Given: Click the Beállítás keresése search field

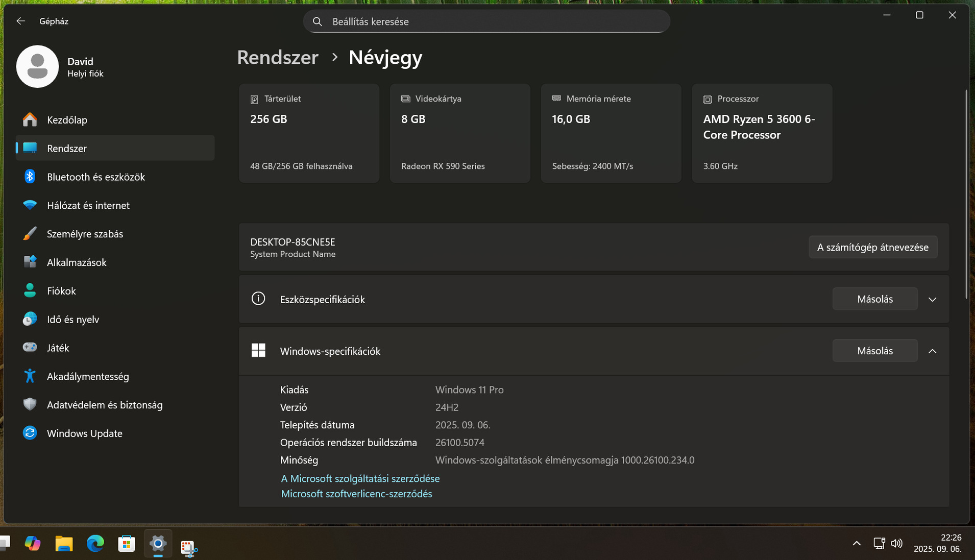Looking at the screenshot, I should (x=486, y=21).
